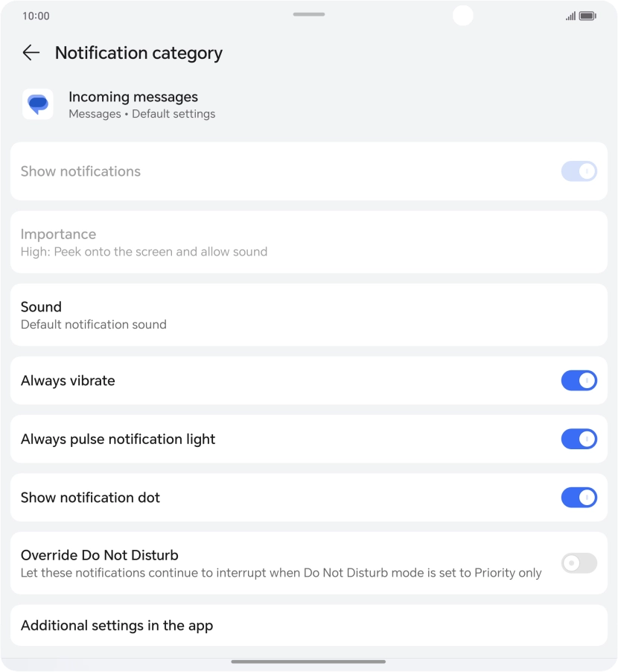Tap the Override Do Not Disturb description

pos(281,573)
